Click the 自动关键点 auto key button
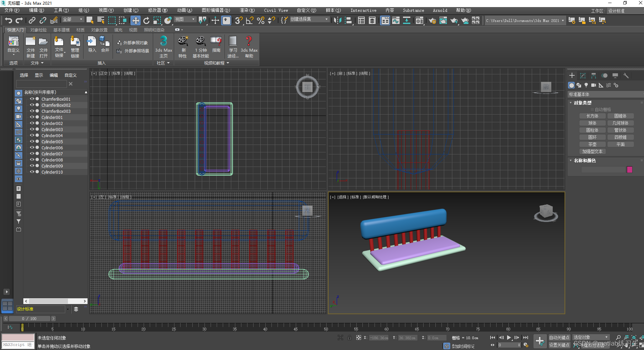This screenshot has width=644, height=350. (x=559, y=337)
